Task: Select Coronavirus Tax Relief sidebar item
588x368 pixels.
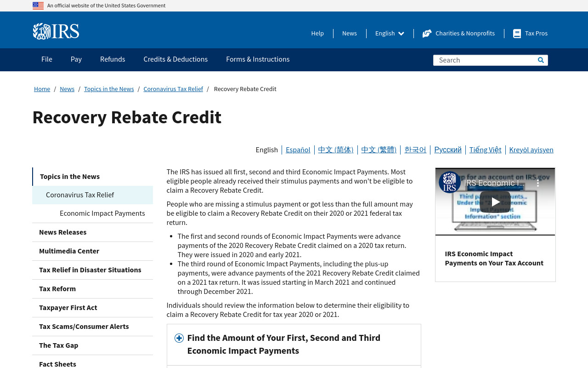Action: 92,195
